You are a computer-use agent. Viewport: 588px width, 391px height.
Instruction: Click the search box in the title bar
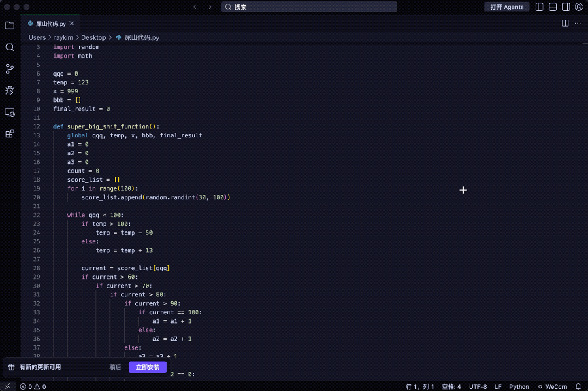(x=309, y=7)
